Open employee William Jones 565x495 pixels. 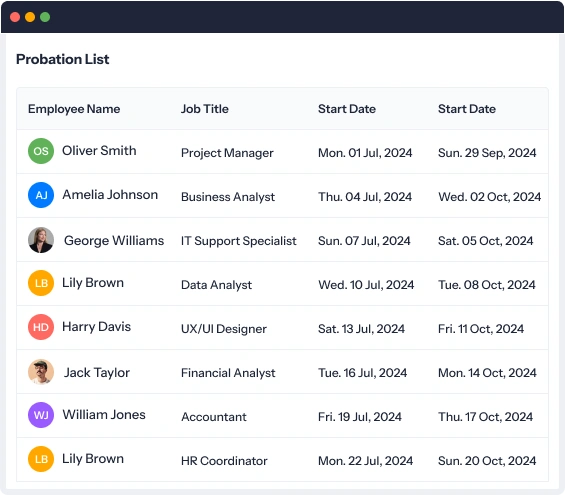coord(104,415)
